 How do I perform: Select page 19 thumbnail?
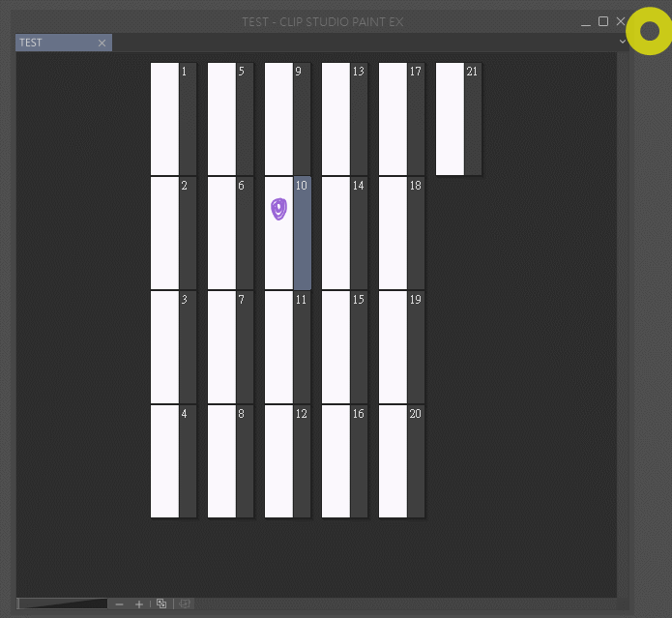point(393,347)
